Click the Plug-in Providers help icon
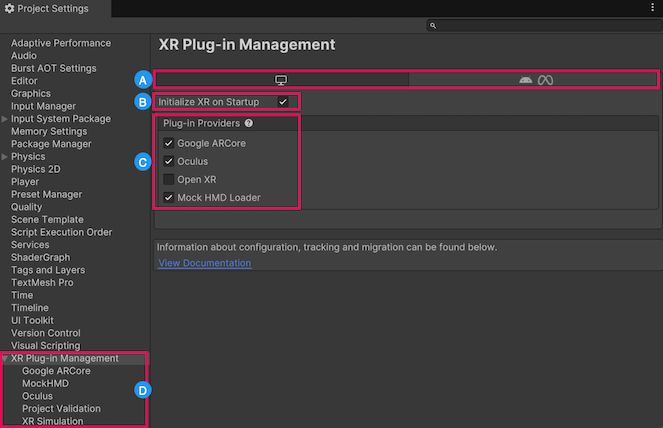The width and height of the screenshot is (663, 428). pyautogui.click(x=249, y=124)
